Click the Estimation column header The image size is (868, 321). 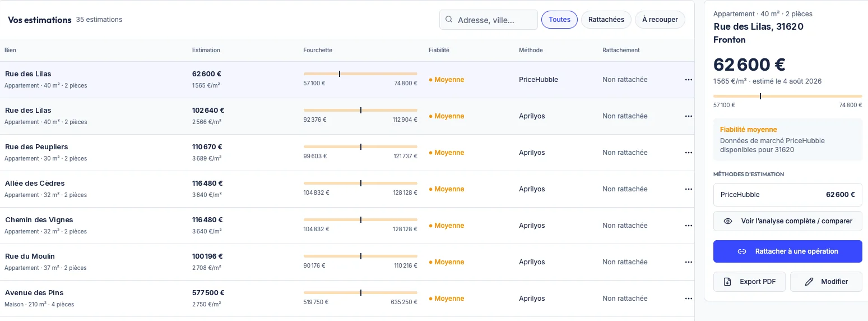click(206, 50)
